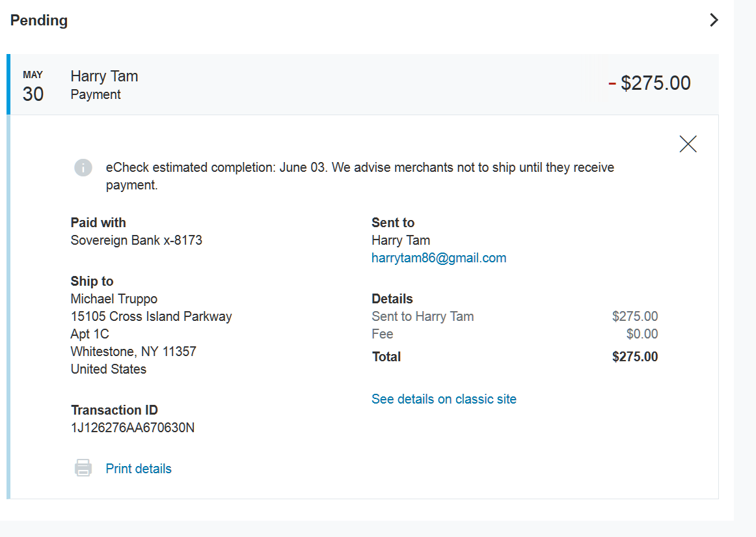Click the printer icon
Screen dimensions: 756x537
point(83,468)
